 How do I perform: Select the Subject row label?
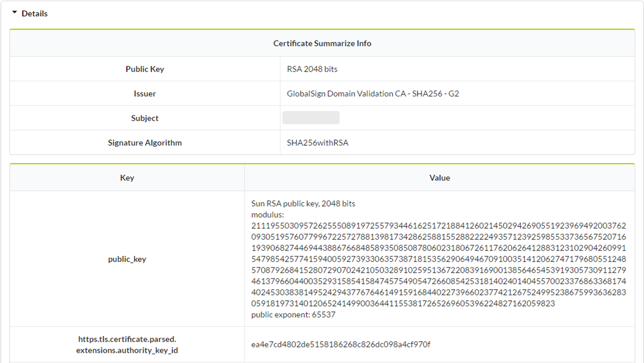pos(145,118)
